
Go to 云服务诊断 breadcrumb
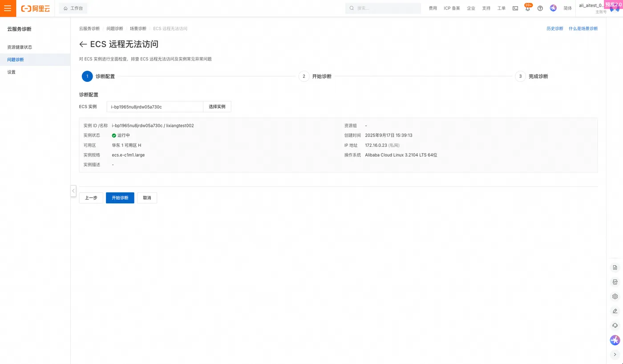tap(89, 28)
